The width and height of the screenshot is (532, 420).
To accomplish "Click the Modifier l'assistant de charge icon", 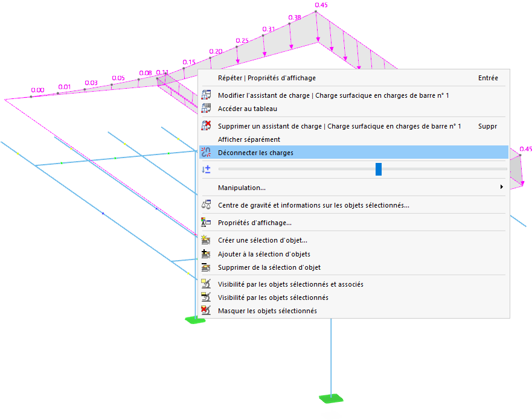I will (x=206, y=95).
